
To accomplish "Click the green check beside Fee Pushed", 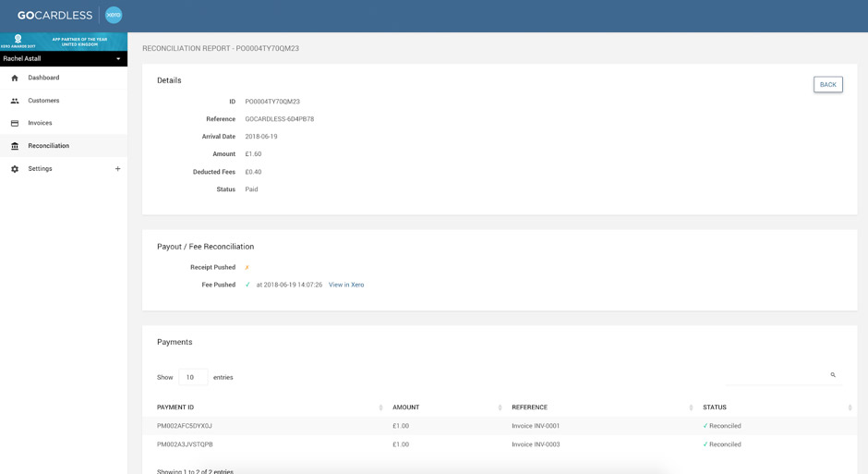I will point(247,285).
